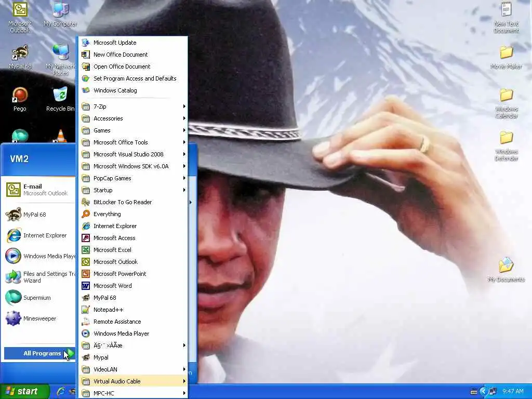The height and width of the screenshot is (399, 532).
Task: Open Remote Assistance
Action: (133, 322)
